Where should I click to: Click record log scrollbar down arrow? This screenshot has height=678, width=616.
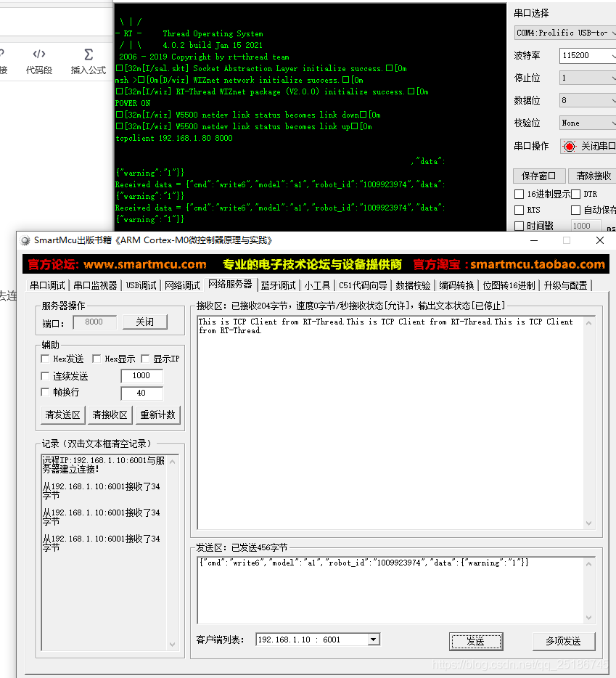click(x=173, y=645)
